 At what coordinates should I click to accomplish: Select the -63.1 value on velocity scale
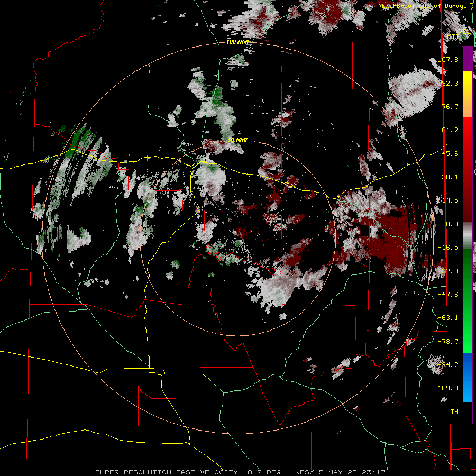point(448,318)
